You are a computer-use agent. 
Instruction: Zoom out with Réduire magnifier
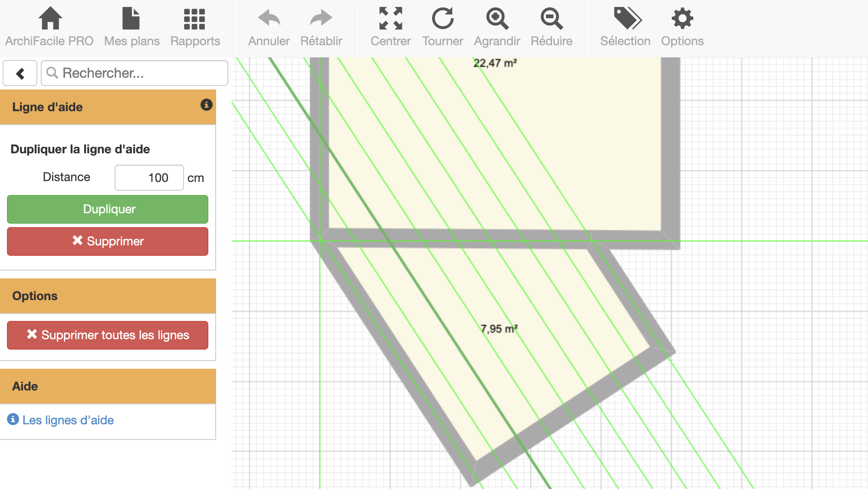point(551,19)
